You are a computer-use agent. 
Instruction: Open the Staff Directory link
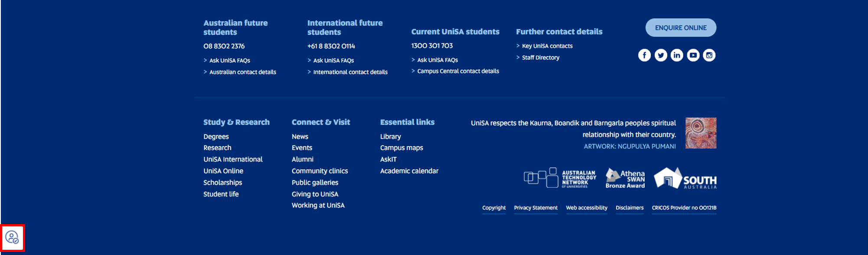(540, 57)
